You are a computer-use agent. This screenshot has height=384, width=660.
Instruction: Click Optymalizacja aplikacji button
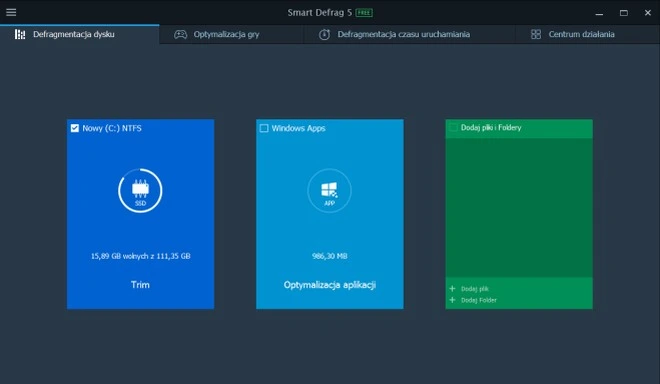(x=330, y=285)
